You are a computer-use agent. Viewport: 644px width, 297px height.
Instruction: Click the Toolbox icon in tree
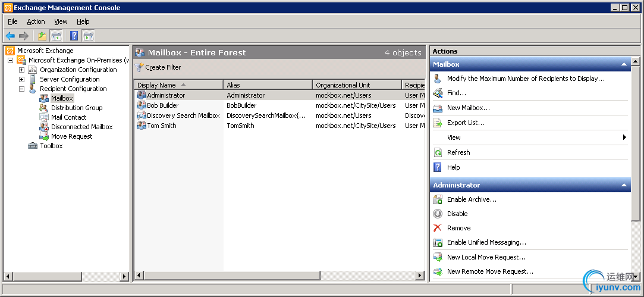[x=33, y=146]
